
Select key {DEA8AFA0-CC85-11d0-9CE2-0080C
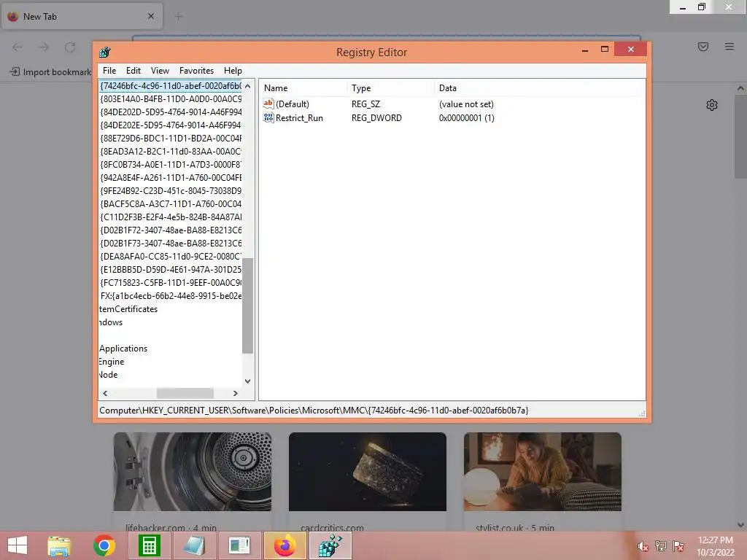pos(171,256)
